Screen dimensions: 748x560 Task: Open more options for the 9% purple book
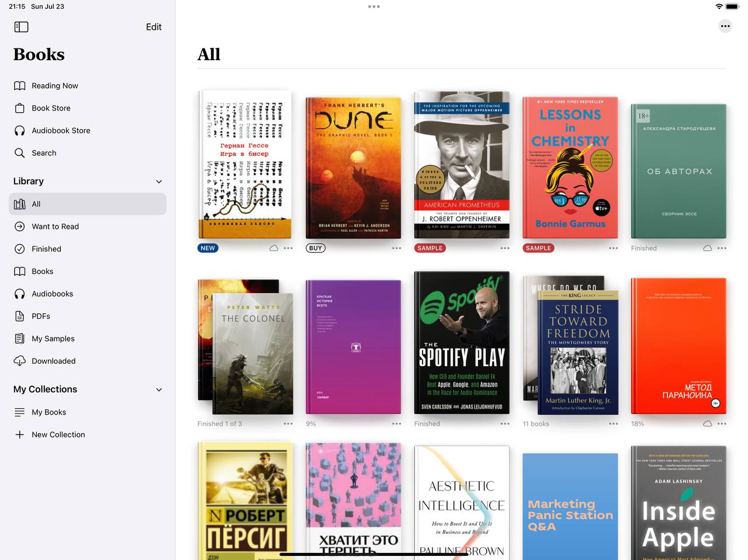397,424
